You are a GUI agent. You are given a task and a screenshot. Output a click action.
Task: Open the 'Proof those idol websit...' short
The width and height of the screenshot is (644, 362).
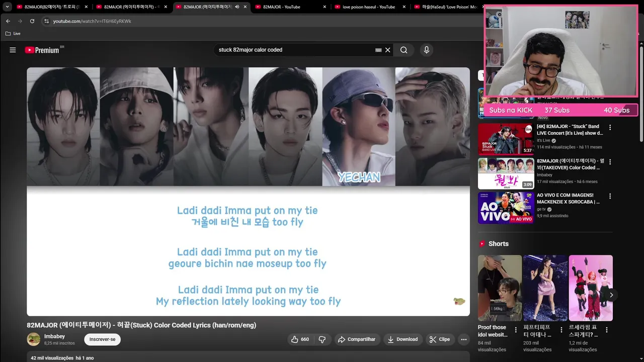[x=500, y=288]
